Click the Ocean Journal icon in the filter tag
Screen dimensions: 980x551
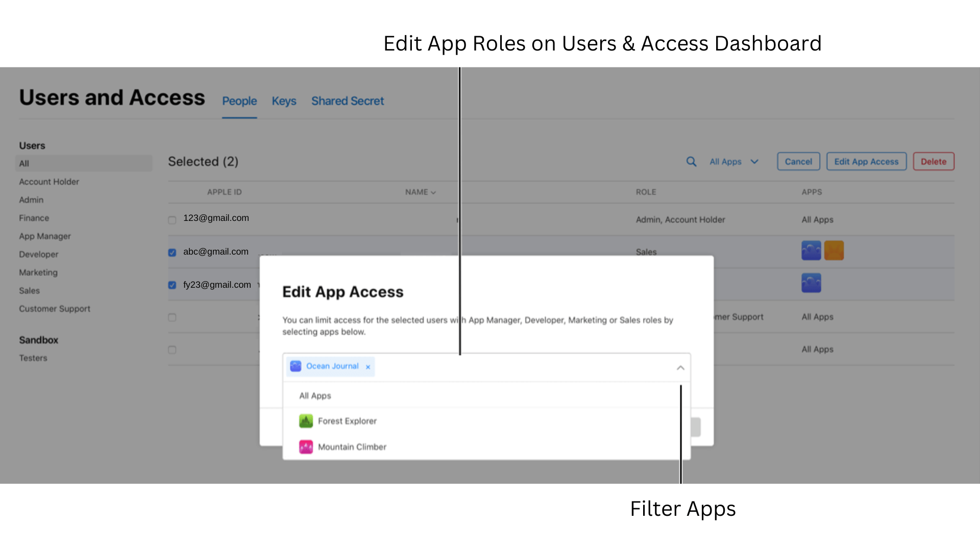pyautogui.click(x=296, y=366)
